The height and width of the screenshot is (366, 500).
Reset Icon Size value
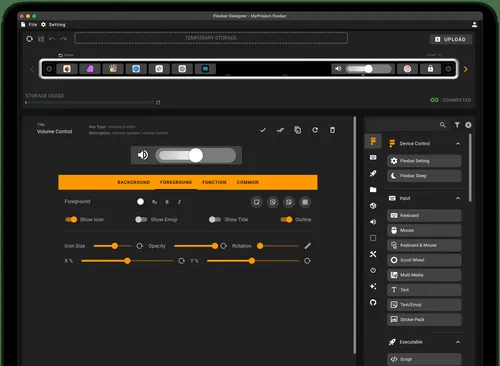click(140, 246)
